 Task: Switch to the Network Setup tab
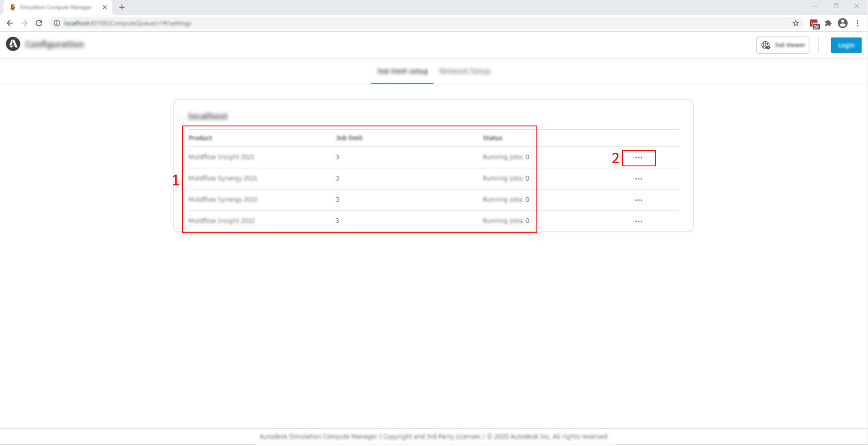(464, 71)
